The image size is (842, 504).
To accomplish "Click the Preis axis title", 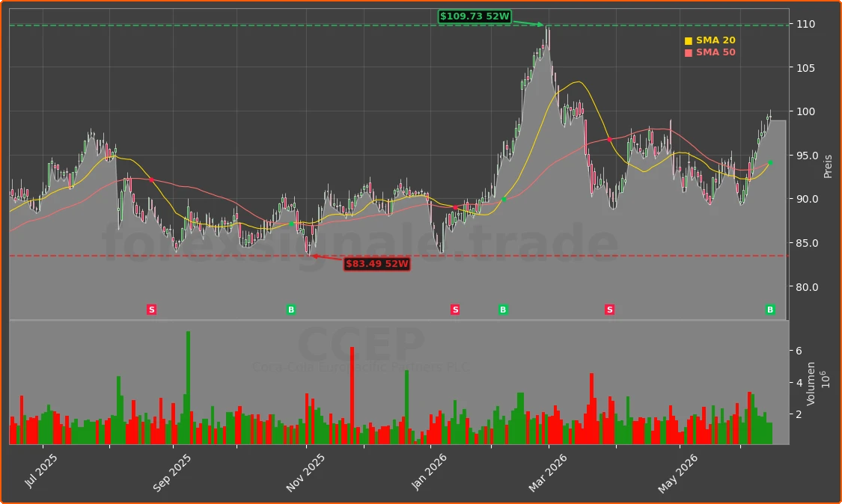I will (828, 167).
